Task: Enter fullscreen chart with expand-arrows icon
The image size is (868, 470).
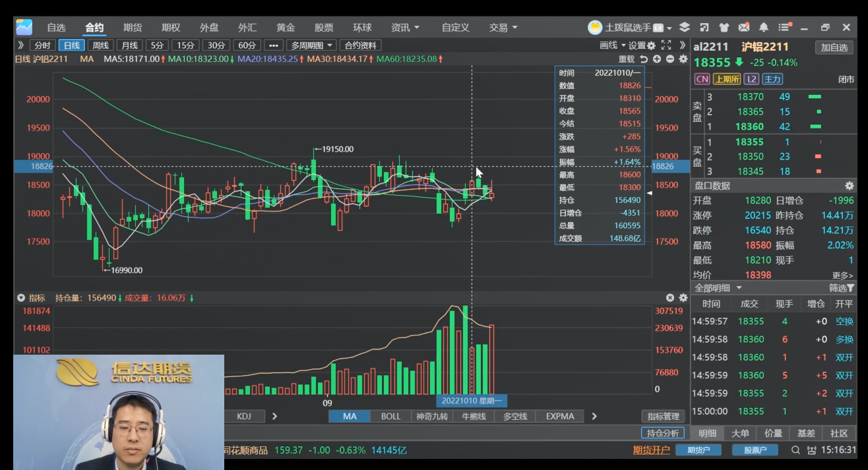Action: 666,45
